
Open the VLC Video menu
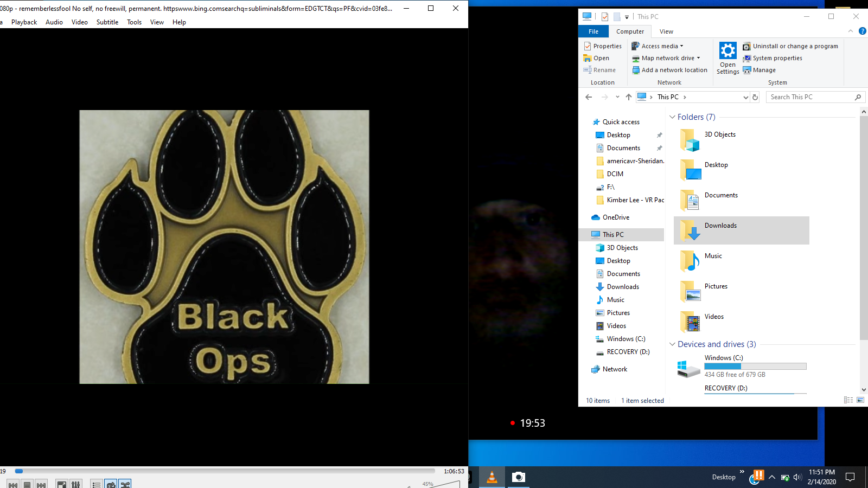pyautogui.click(x=80, y=22)
